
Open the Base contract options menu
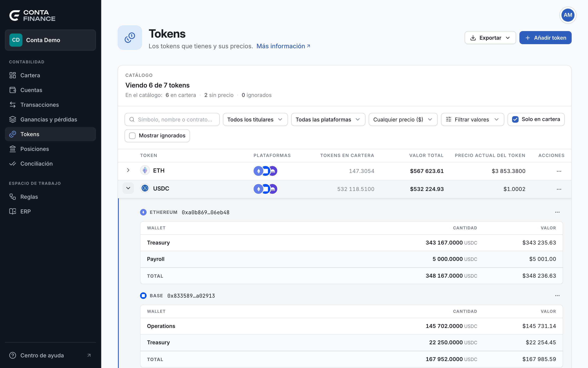(x=557, y=296)
